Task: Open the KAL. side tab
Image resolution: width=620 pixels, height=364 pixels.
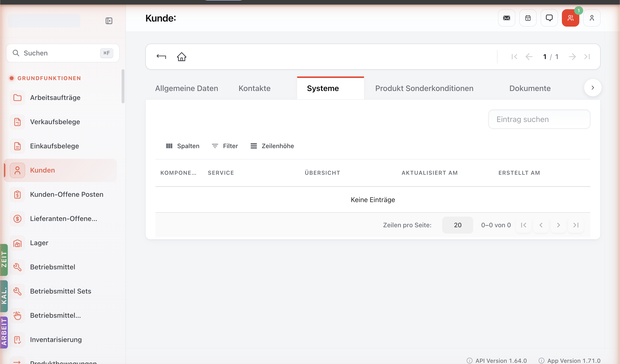Action: tap(4, 296)
